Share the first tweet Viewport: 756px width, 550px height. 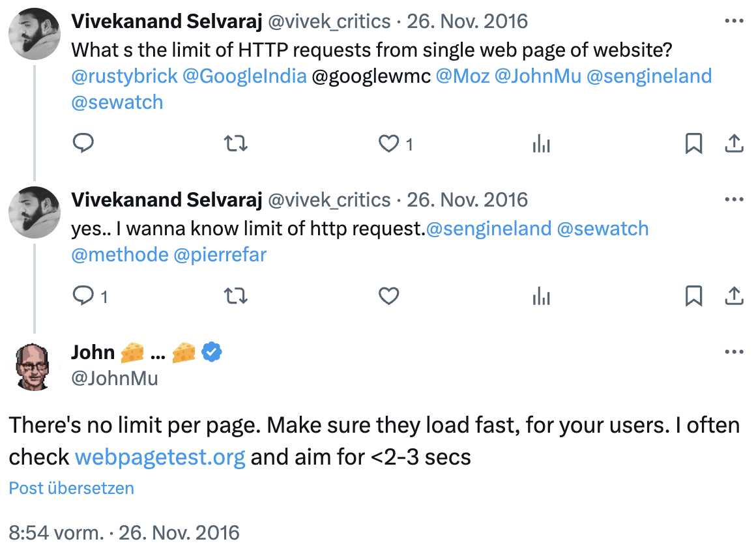[x=734, y=143]
